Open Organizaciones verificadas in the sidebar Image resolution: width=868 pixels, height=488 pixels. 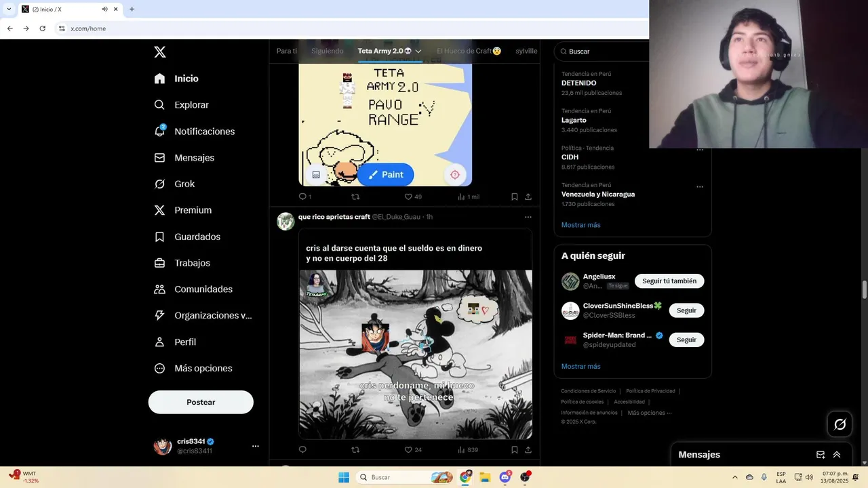(203, 315)
